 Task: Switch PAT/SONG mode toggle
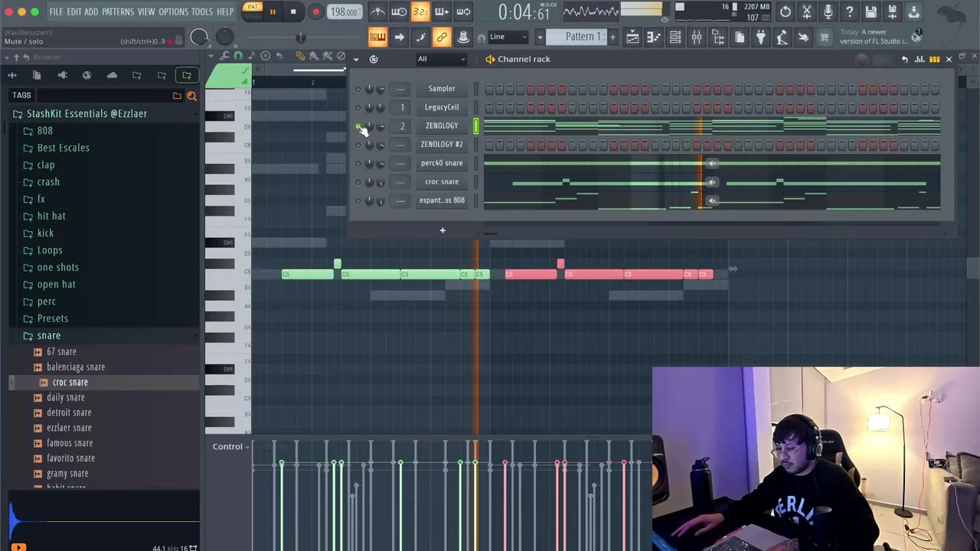[253, 11]
